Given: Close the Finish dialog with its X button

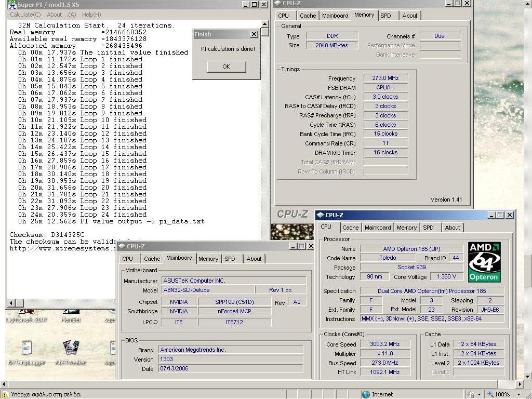Looking at the screenshot, I should pos(254,34).
